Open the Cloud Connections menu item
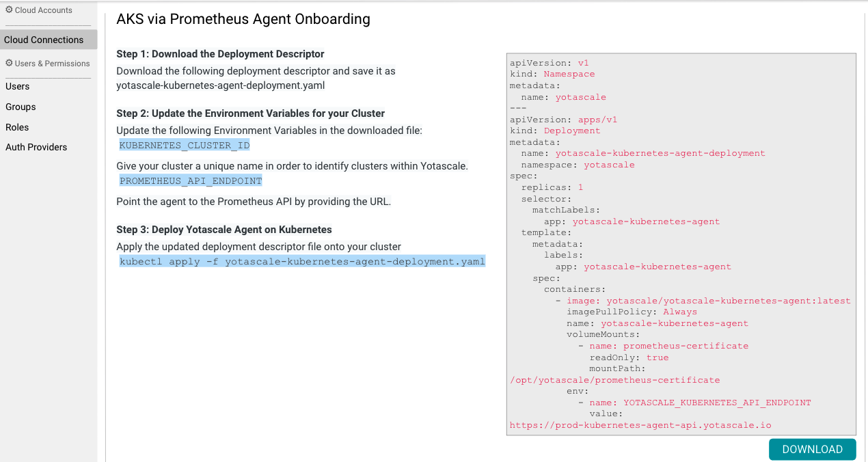 pyautogui.click(x=44, y=40)
